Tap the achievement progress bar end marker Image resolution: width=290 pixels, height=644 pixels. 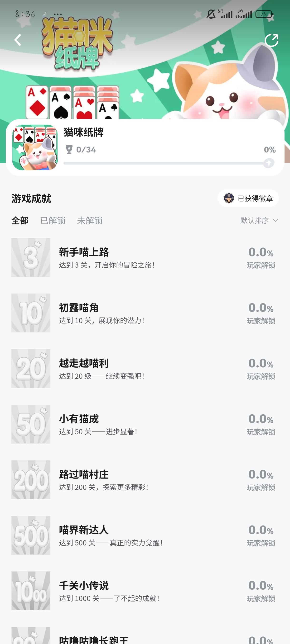(269, 163)
